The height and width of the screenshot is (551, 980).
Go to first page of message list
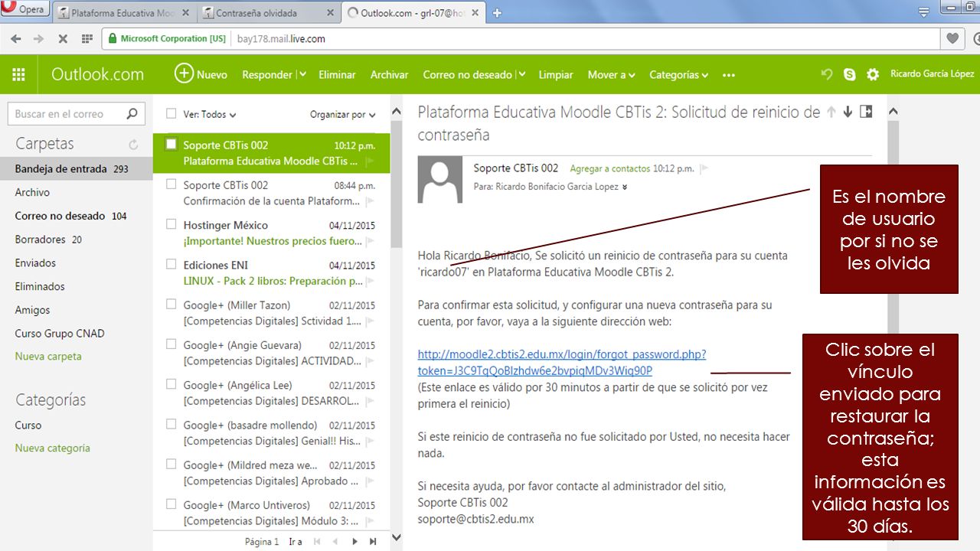click(x=316, y=542)
